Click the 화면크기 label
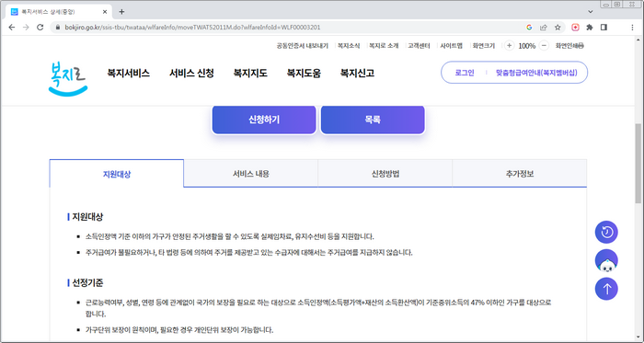Screen dimensions: 644x343 tap(483, 46)
